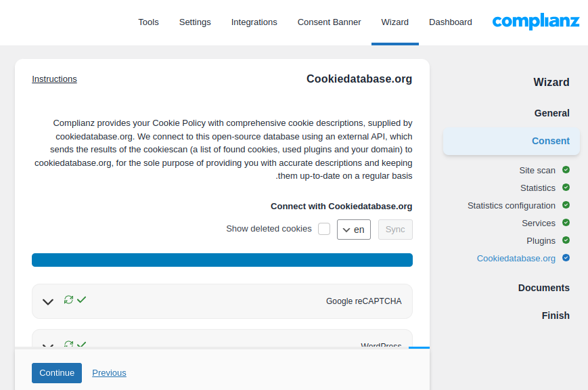This screenshot has width=588, height=390.
Task: Open the Statistics configuration step
Action: [x=511, y=206]
